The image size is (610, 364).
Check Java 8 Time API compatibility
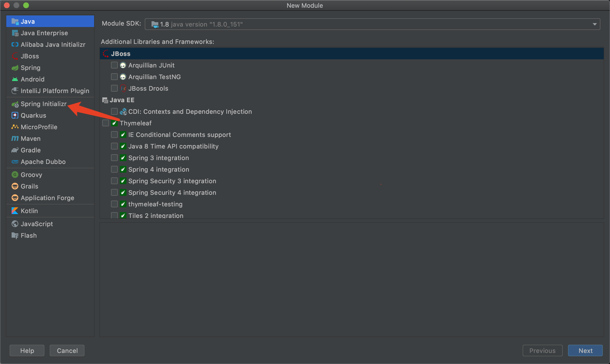pos(114,146)
